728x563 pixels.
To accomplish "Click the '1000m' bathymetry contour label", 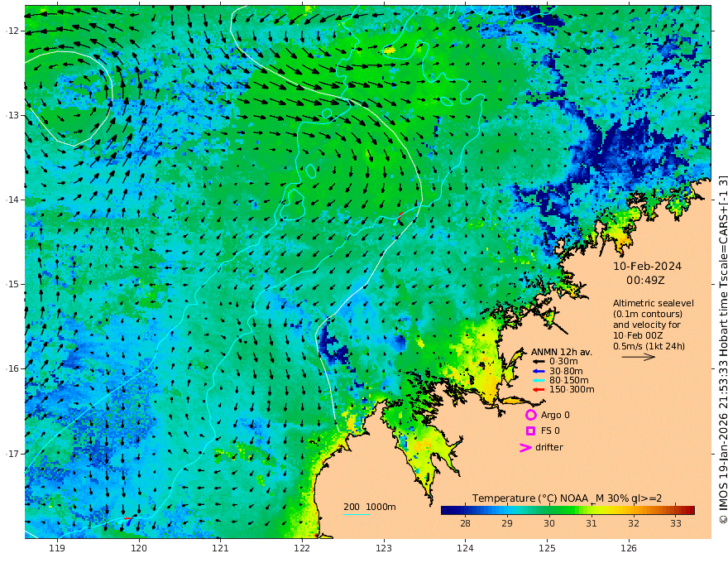I will 381,507.
